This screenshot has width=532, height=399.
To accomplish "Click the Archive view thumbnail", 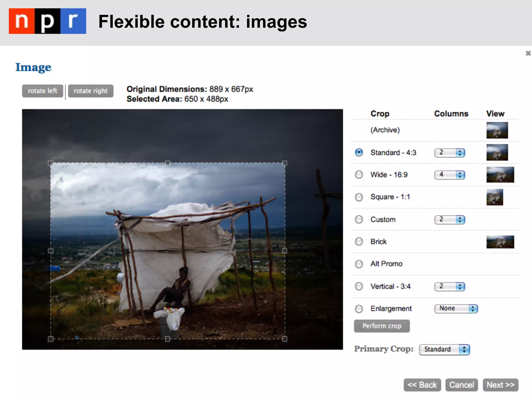I will pyautogui.click(x=497, y=130).
